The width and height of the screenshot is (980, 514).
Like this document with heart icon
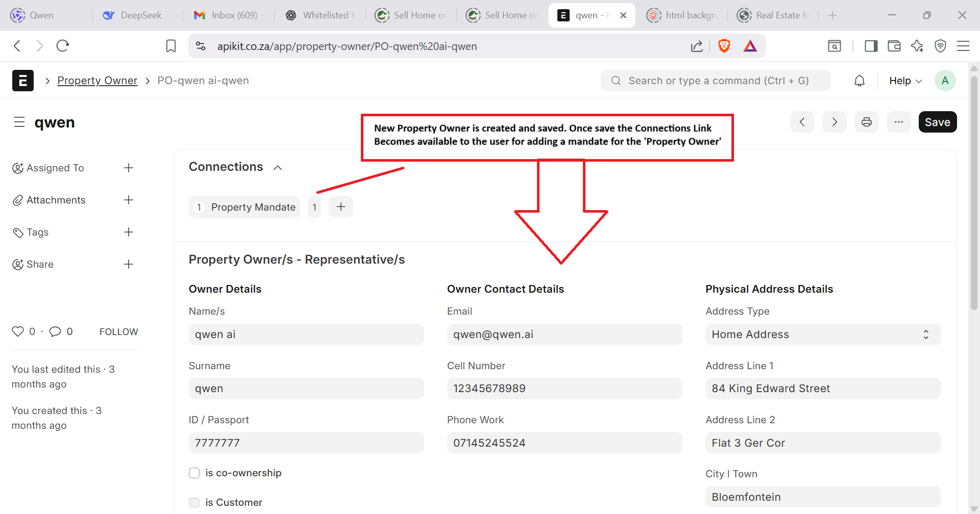[18, 331]
